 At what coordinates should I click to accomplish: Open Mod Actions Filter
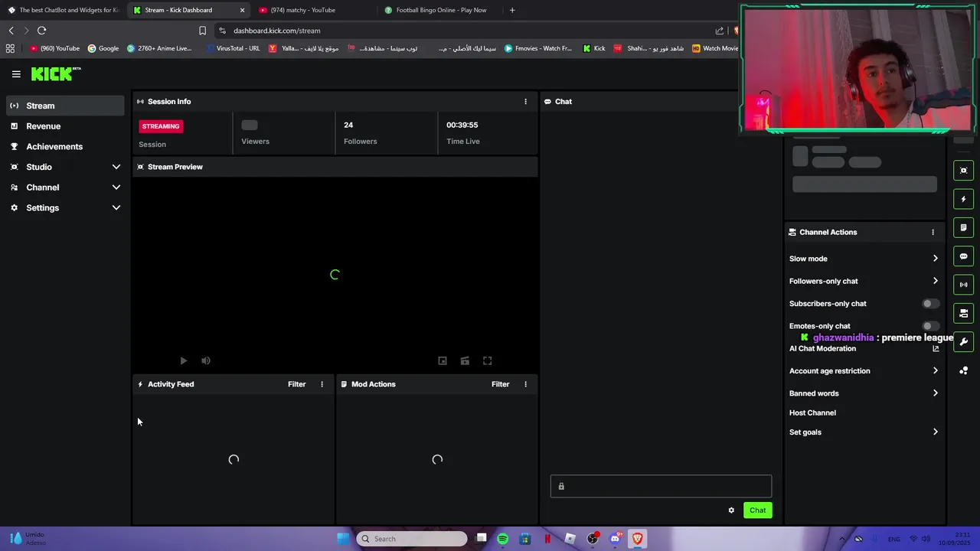(500, 384)
